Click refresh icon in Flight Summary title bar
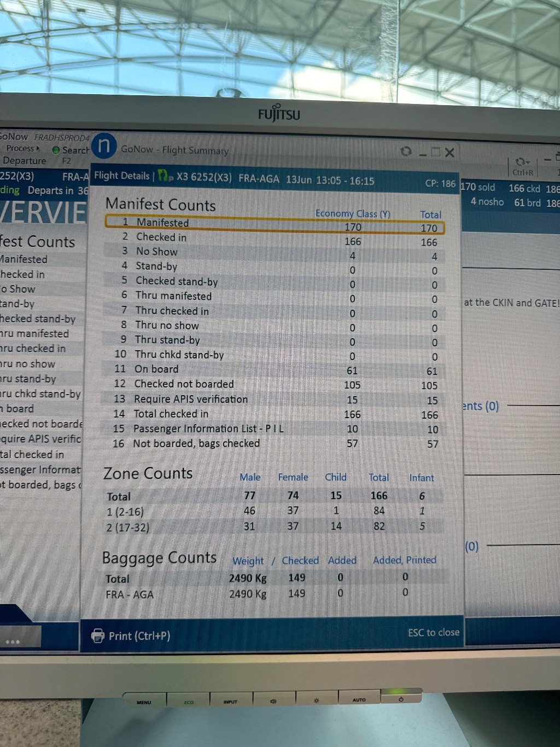Image resolution: width=560 pixels, height=747 pixels. click(x=406, y=151)
